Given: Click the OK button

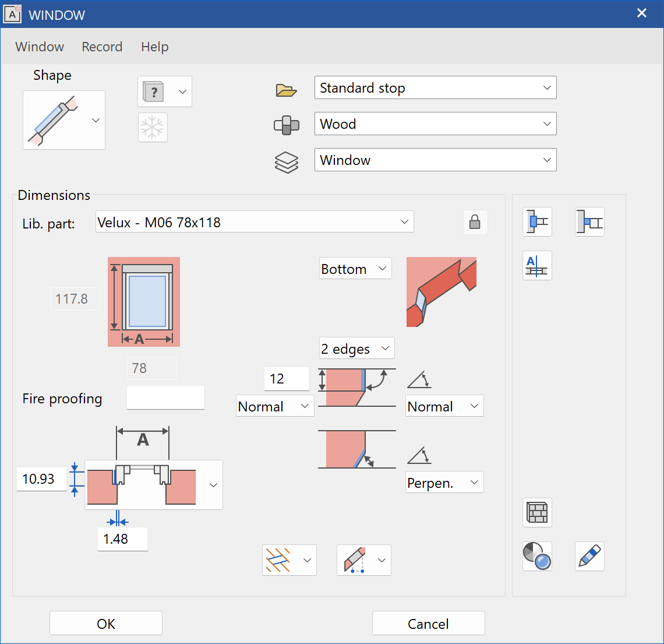Looking at the screenshot, I should (x=106, y=623).
